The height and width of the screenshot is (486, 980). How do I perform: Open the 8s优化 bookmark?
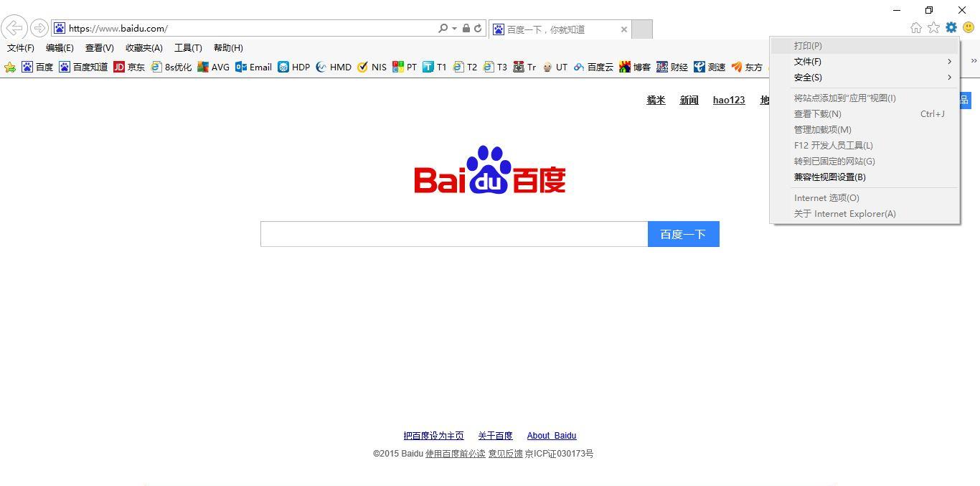(x=171, y=67)
